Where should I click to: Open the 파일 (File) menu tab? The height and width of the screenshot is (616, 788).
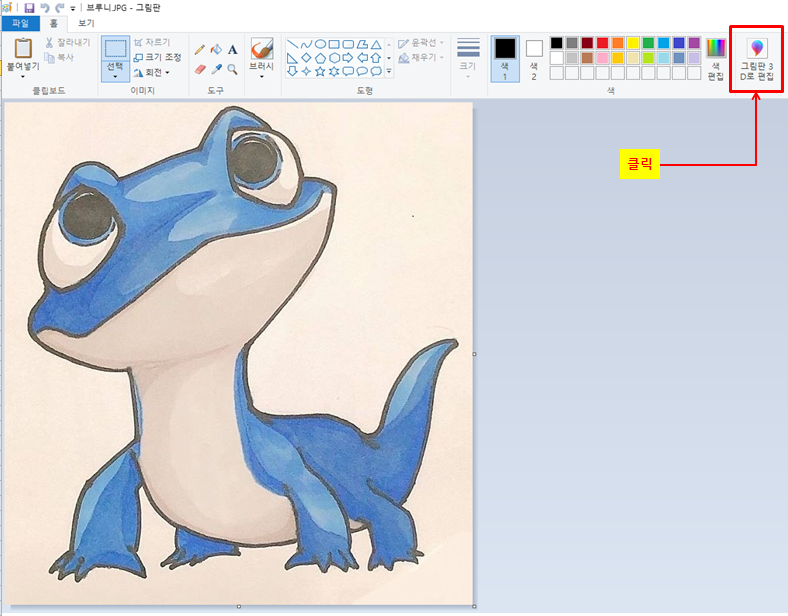click(x=21, y=23)
